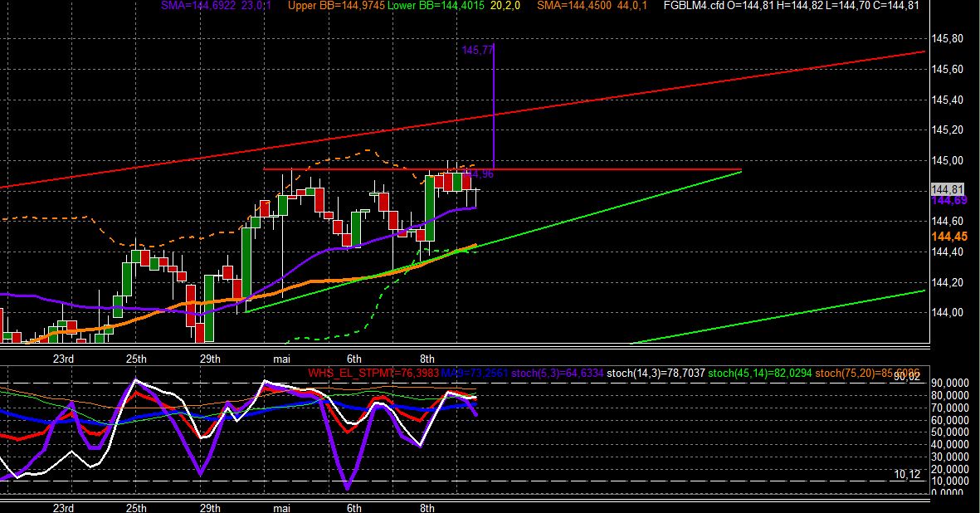
Task: Click 25th on the price chart date axis
Action: [136, 359]
